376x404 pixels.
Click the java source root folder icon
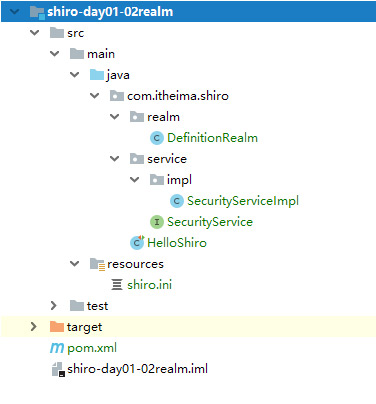(97, 75)
